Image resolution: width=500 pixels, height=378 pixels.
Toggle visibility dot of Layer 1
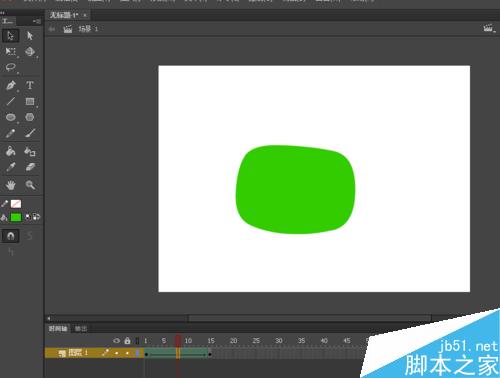[116, 353]
